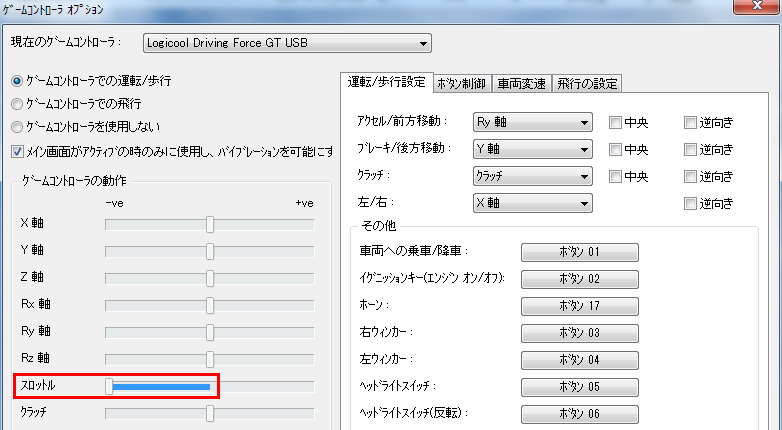Click the Z 軸 slider thumb
Image resolution: width=782 pixels, height=430 pixels.
tap(210, 278)
